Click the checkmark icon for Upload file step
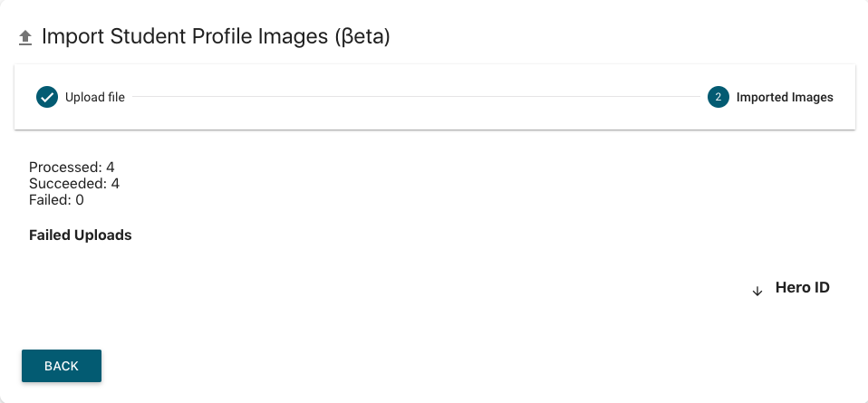 (47, 97)
